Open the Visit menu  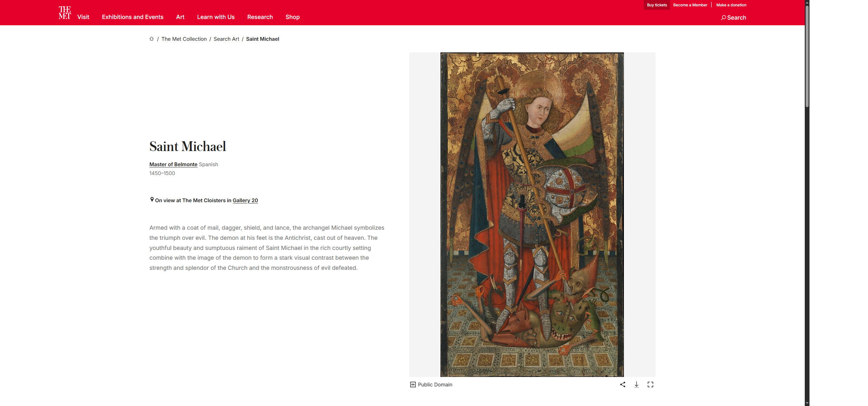(83, 17)
